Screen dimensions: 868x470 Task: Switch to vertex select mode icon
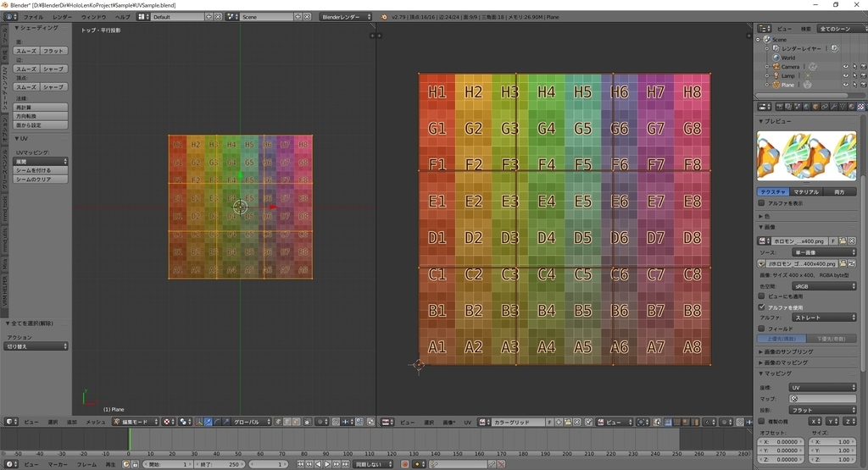[x=278, y=422]
